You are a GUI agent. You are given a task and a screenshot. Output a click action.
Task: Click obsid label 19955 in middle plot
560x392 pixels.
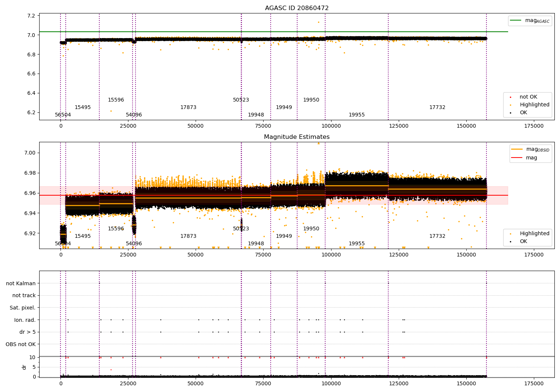357,244
